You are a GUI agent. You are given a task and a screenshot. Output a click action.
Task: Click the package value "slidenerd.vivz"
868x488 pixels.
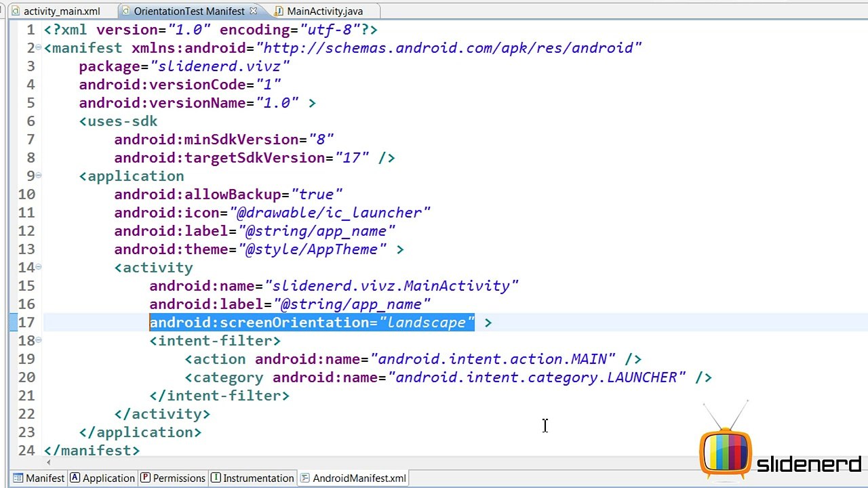coord(220,66)
